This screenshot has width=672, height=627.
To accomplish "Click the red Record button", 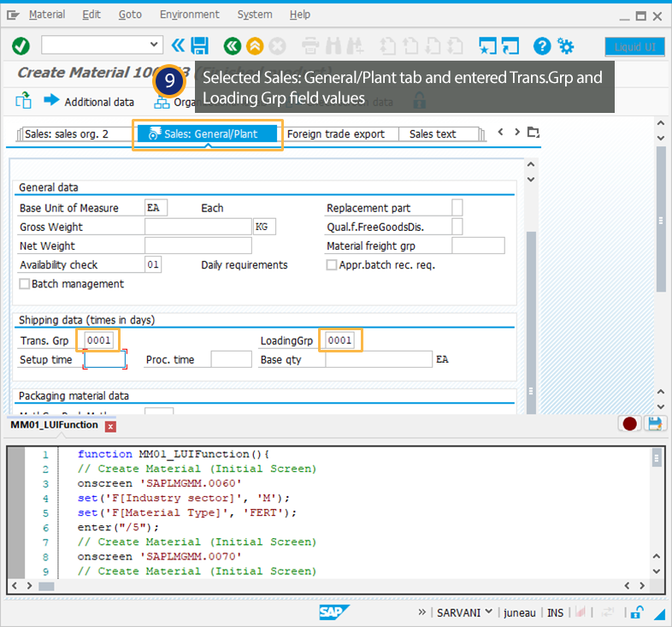I will 629,423.
